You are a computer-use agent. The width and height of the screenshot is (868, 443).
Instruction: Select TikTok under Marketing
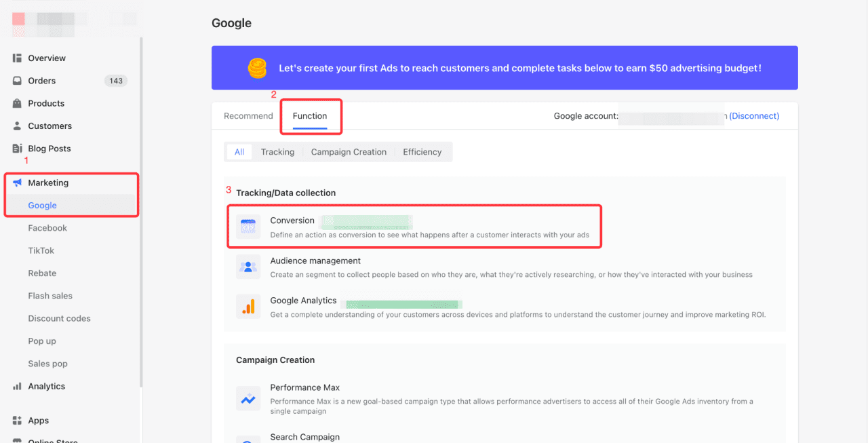(41, 250)
